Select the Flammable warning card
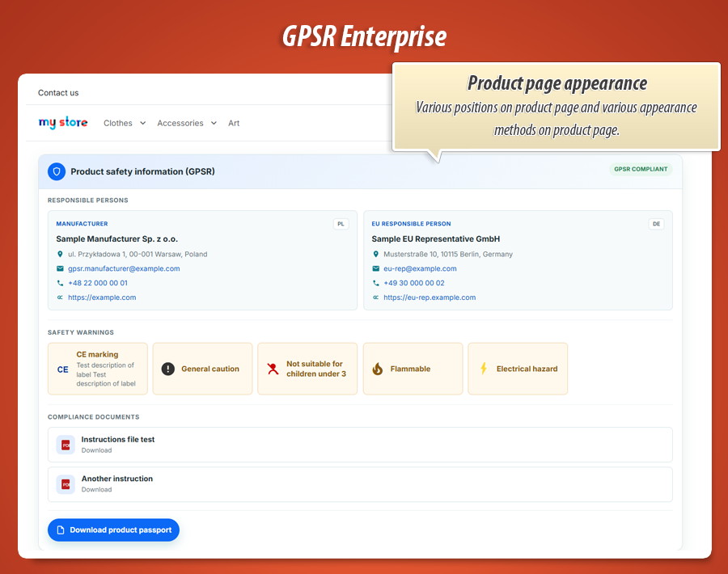The image size is (728, 574). click(413, 369)
